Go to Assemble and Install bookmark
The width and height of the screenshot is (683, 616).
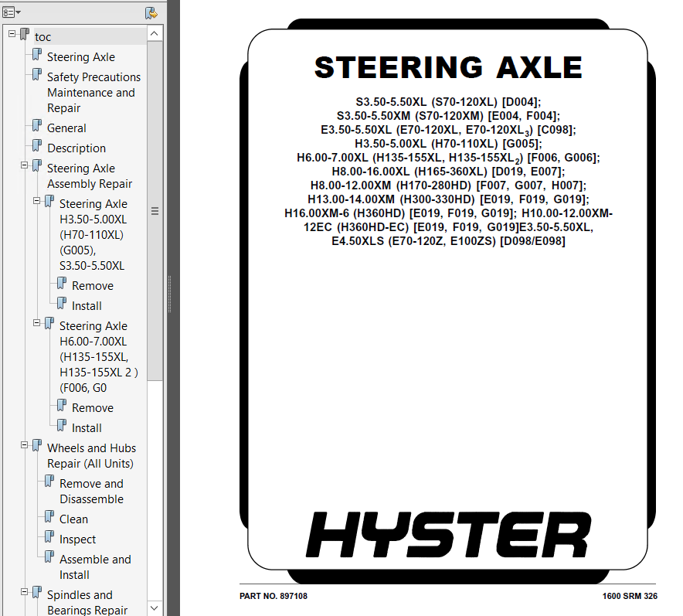pyautogui.click(x=95, y=567)
